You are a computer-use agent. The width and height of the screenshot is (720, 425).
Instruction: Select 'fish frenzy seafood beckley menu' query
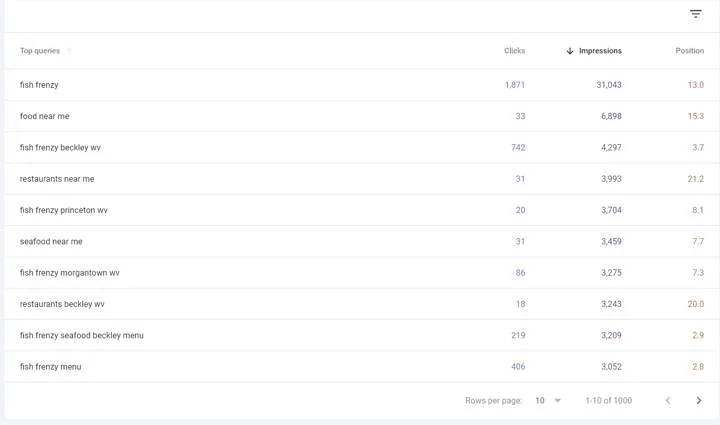click(82, 336)
